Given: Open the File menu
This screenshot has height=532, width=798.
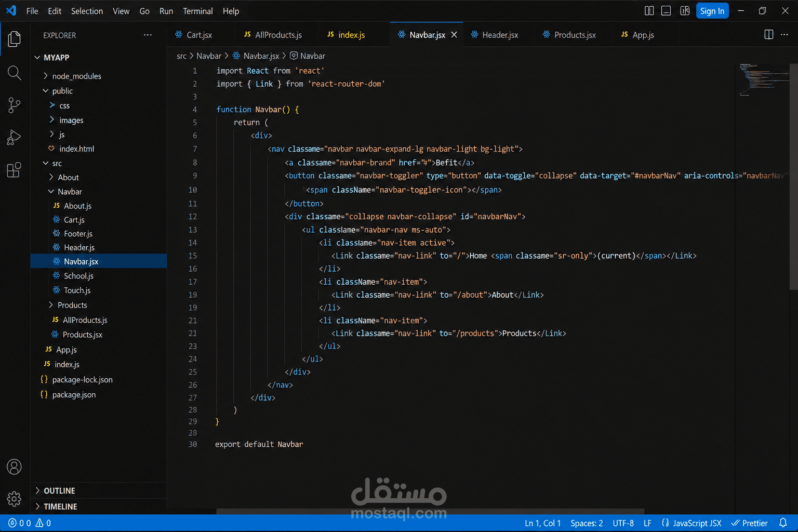Looking at the screenshot, I should pyautogui.click(x=32, y=11).
